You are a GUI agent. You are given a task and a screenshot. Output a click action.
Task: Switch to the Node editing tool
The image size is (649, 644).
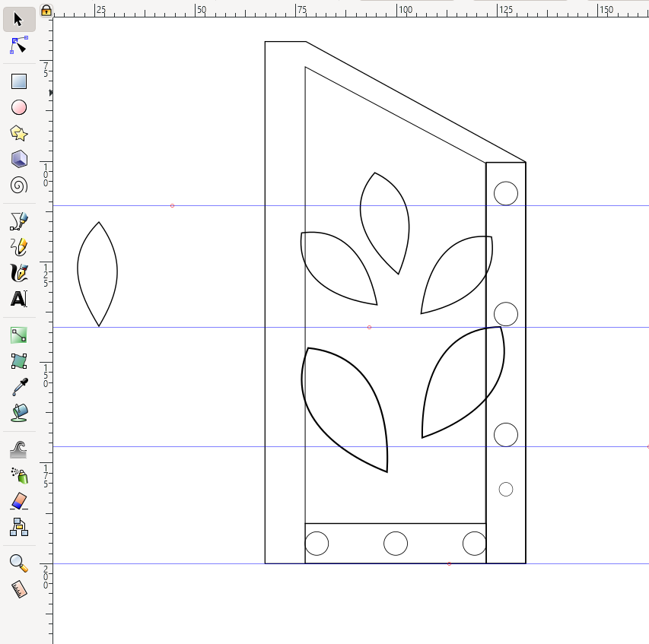tap(19, 46)
